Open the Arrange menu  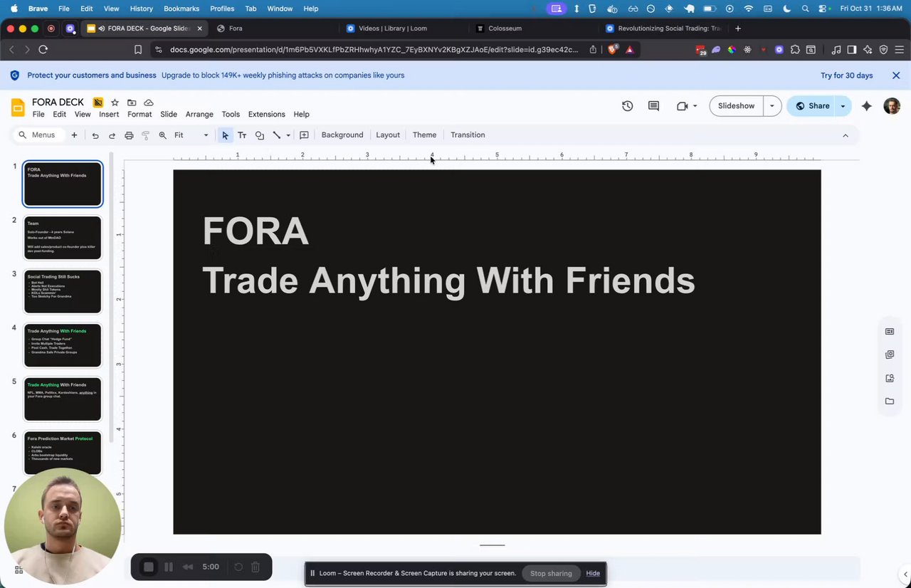(x=199, y=115)
